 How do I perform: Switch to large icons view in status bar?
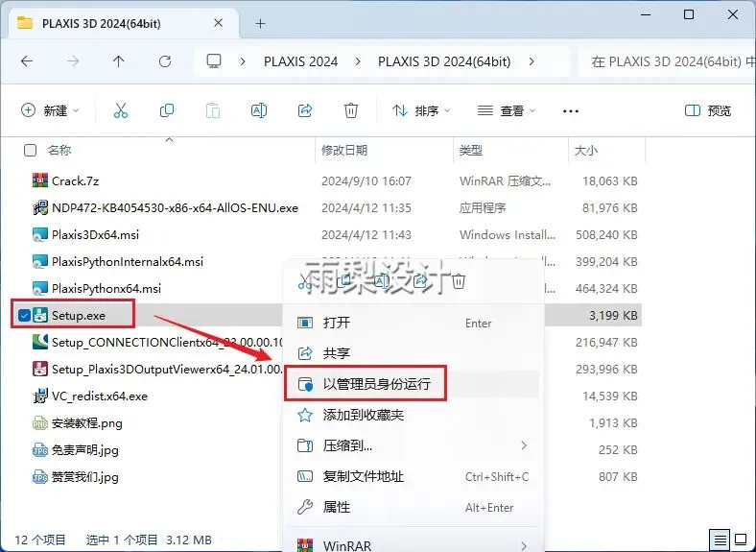point(741,540)
